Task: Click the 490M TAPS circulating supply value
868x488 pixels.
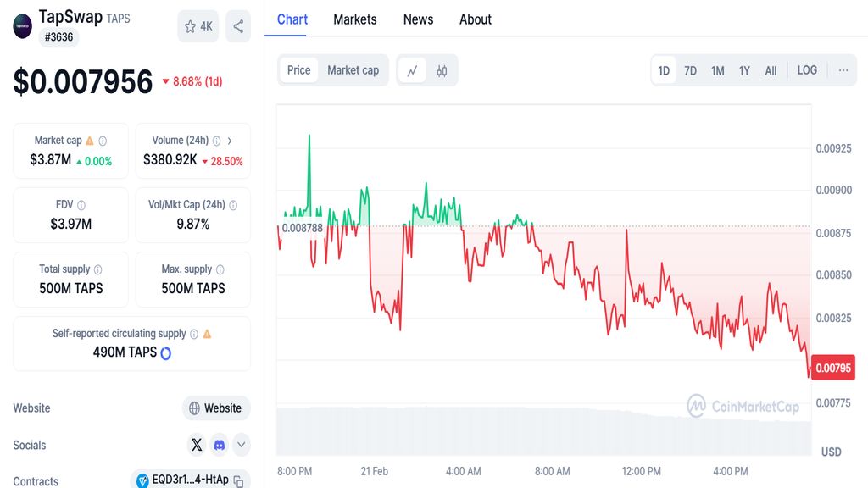Action: tap(125, 352)
